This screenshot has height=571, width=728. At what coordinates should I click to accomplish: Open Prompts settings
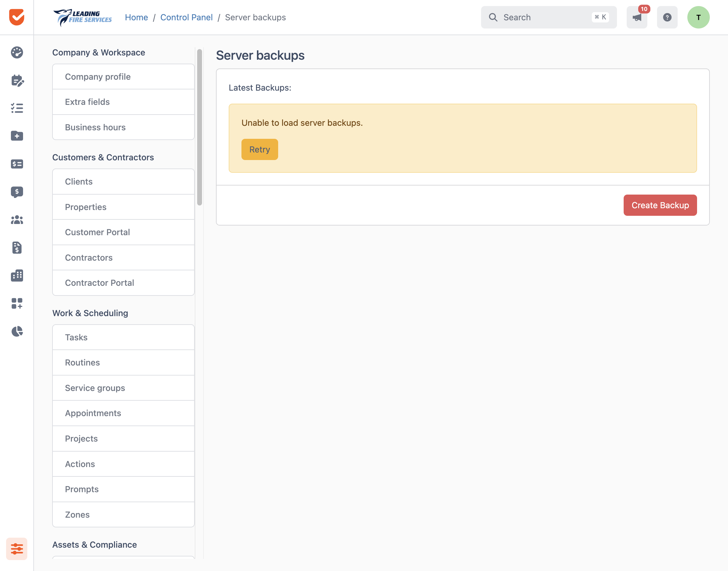point(123,489)
